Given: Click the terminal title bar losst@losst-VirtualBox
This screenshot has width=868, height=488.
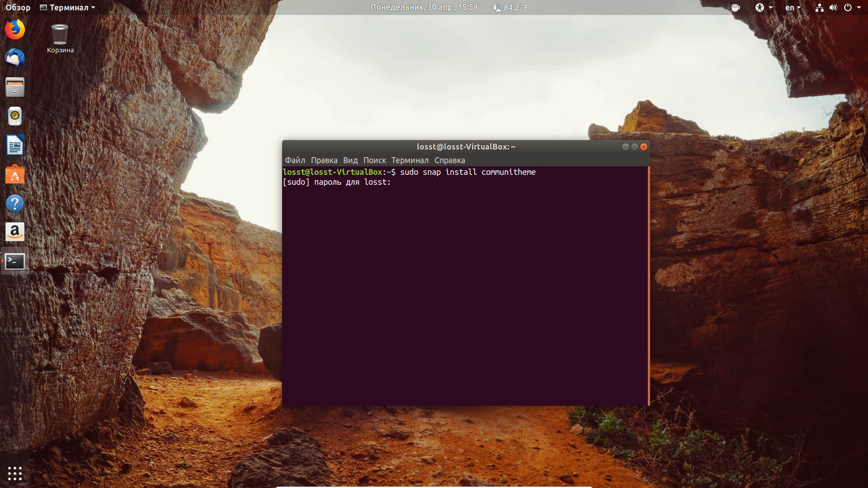Looking at the screenshot, I should 466,147.
